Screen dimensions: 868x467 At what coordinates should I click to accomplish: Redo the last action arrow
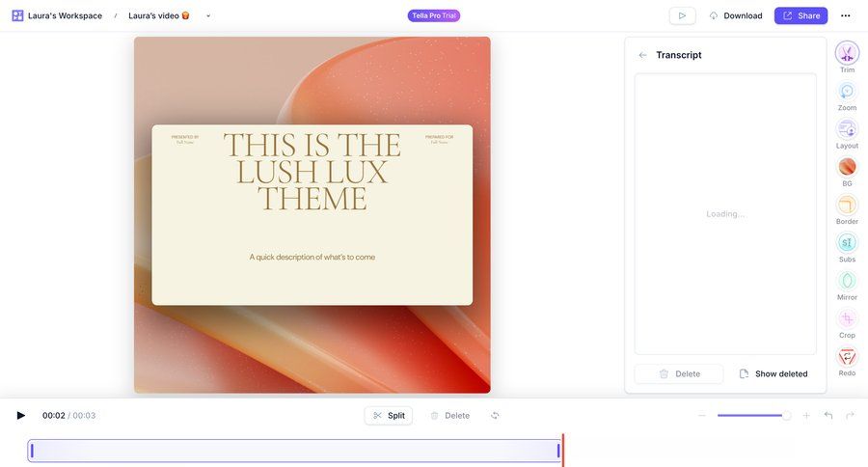tap(850, 416)
